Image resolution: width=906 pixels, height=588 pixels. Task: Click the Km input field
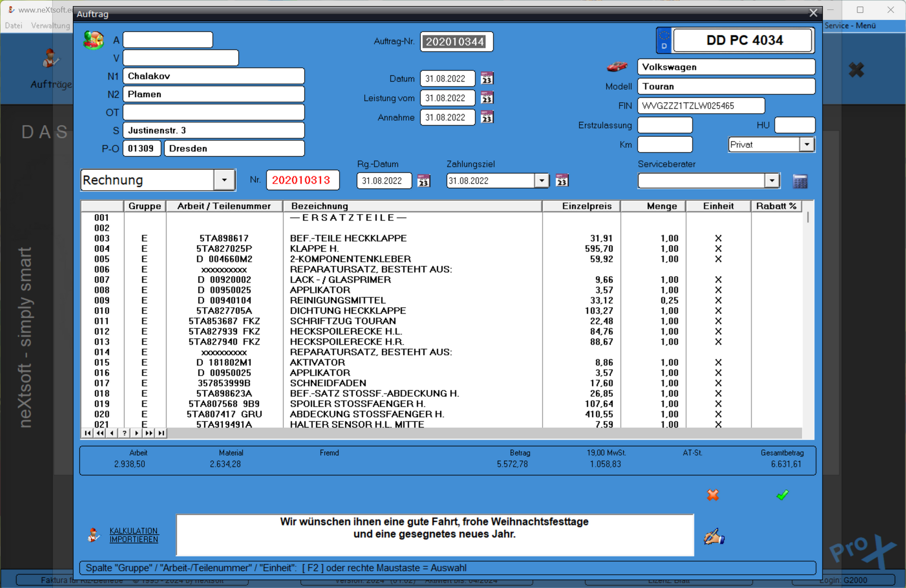664,144
